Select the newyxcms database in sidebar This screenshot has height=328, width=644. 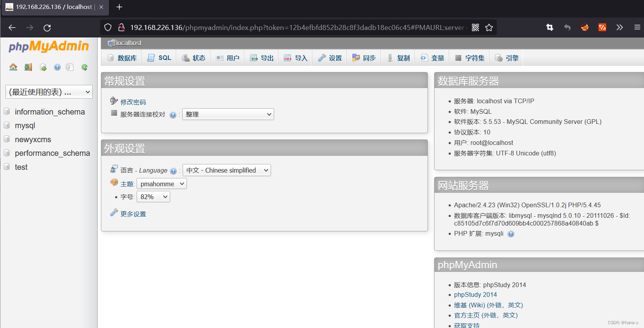point(33,139)
